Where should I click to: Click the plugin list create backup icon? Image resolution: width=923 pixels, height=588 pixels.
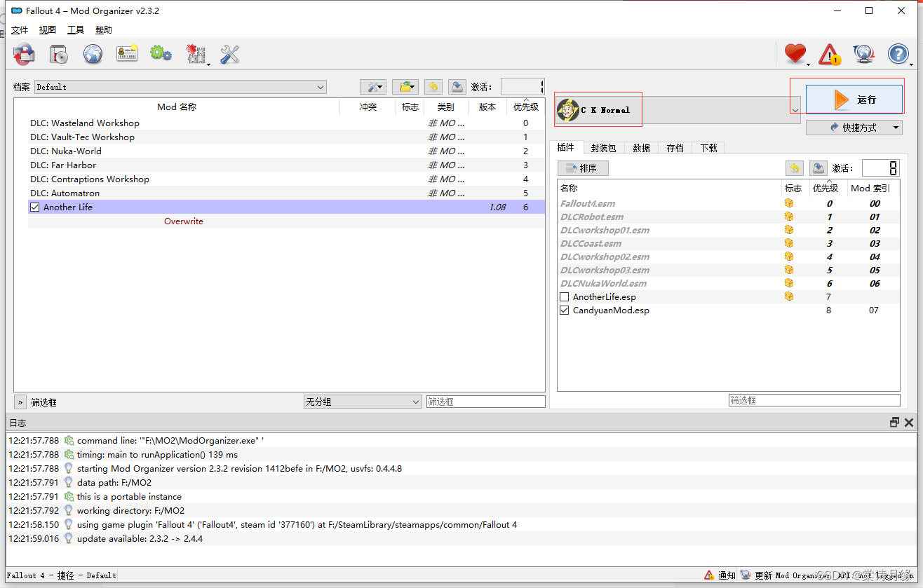coord(818,168)
